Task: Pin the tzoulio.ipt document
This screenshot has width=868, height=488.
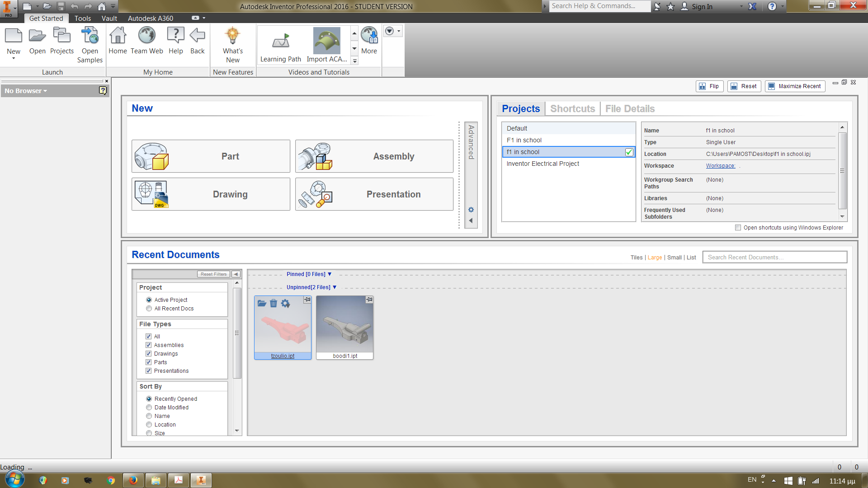Action: (307, 300)
